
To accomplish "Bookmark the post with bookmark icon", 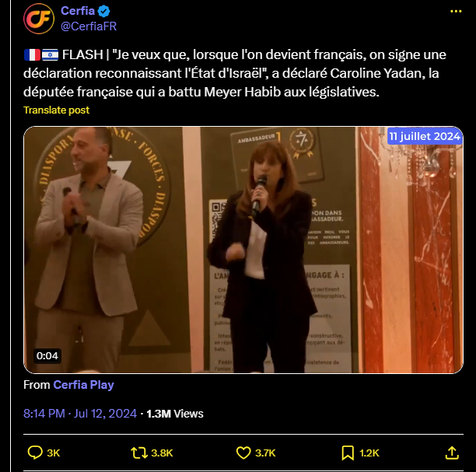I will point(348,453).
